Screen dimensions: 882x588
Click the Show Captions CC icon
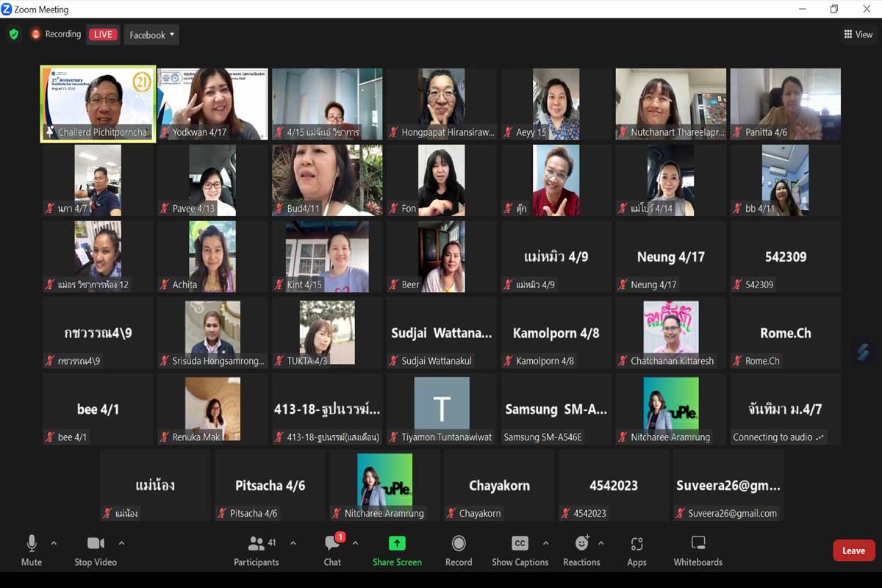(x=520, y=544)
